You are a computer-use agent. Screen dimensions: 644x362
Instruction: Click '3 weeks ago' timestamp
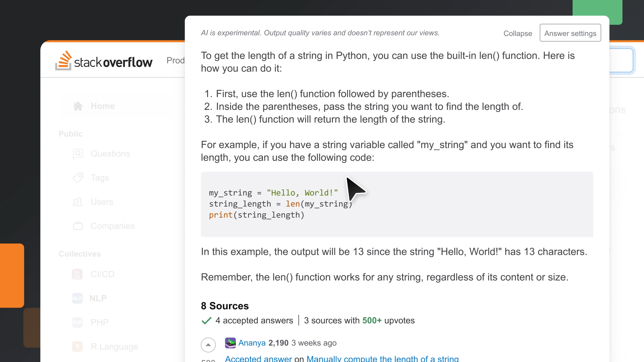point(314,343)
